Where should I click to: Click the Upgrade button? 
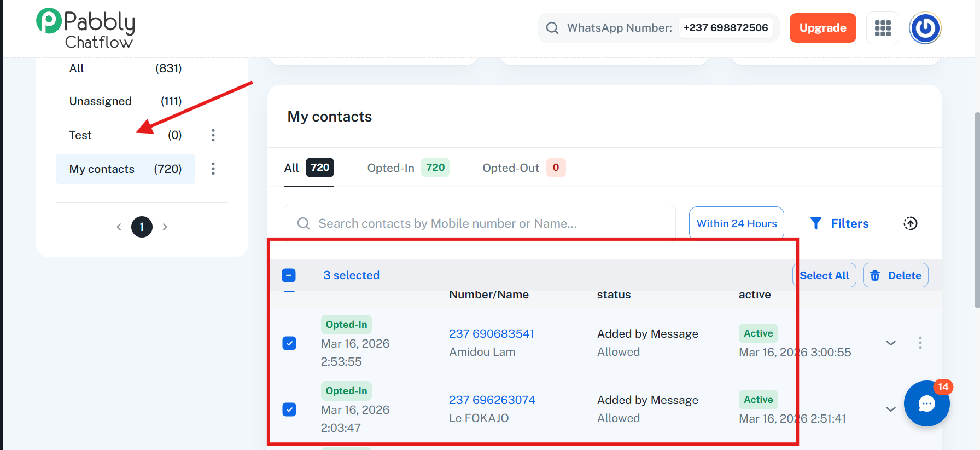822,28
